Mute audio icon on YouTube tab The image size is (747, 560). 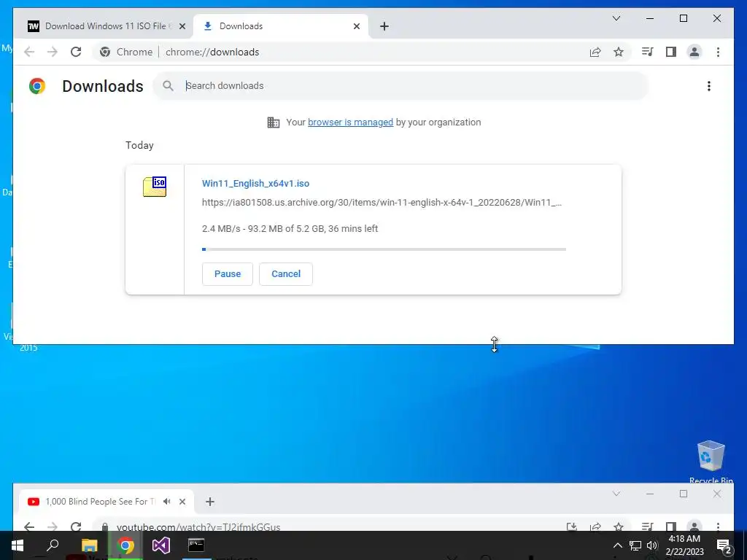coord(167,502)
